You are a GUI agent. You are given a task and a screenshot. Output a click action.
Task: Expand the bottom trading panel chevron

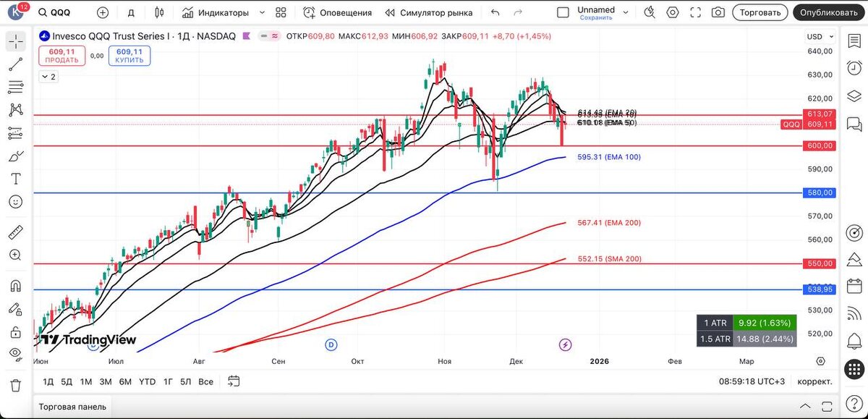pyautogui.click(x=806, y=407)
